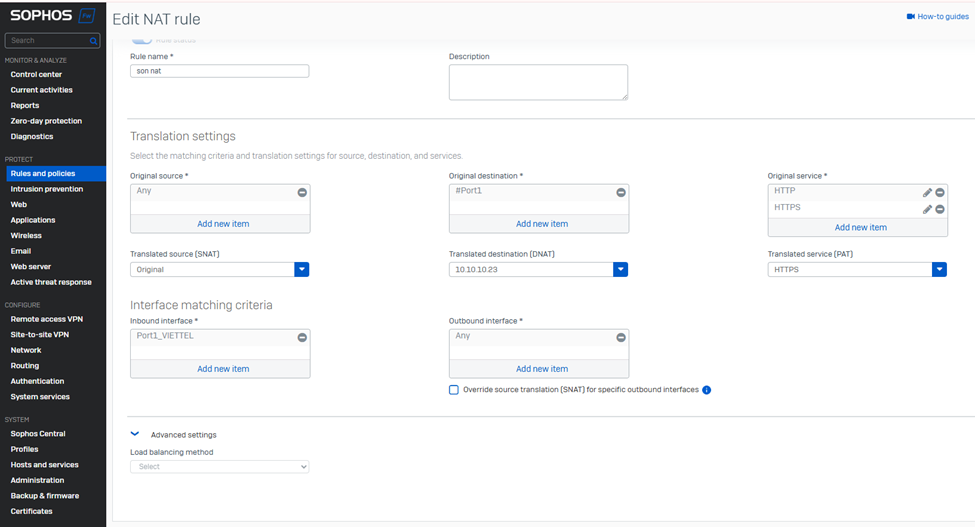Open Translated source (SNAT) dropdown
This screenshot has width=975, height=527.
click(x=301, y=270)
